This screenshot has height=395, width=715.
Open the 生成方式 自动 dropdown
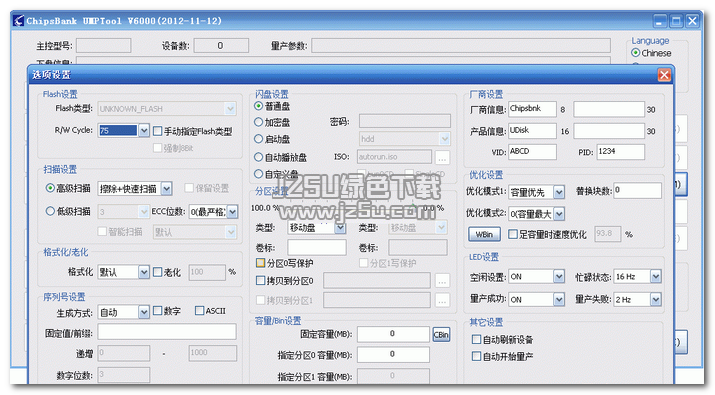pyautogui.click(x=144, y=312)
